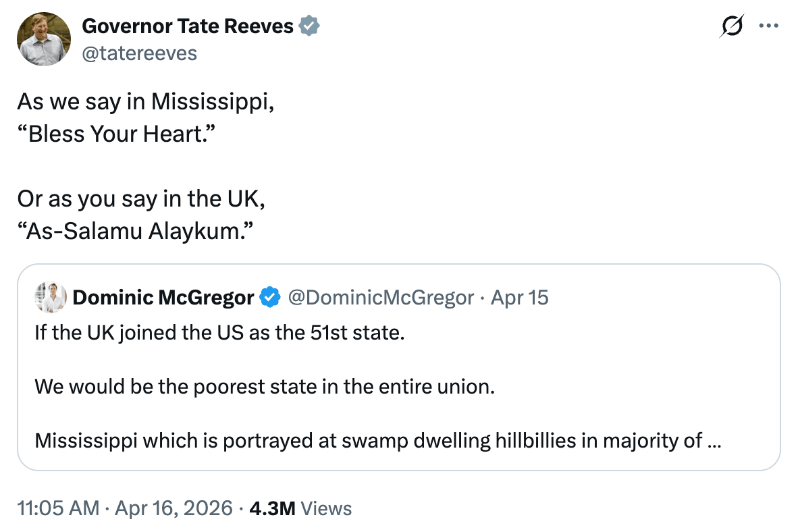This screenshot has width=798, height=532.
Task: Open the Governor Tate Reeves display name
Action: 188,26
